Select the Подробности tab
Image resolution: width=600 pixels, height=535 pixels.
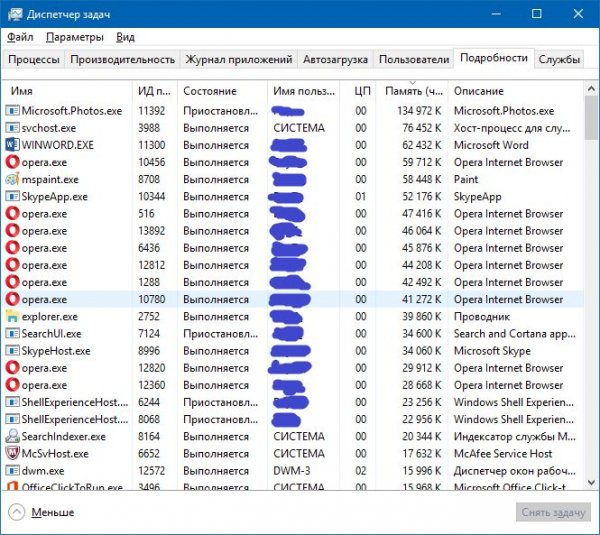494,58
